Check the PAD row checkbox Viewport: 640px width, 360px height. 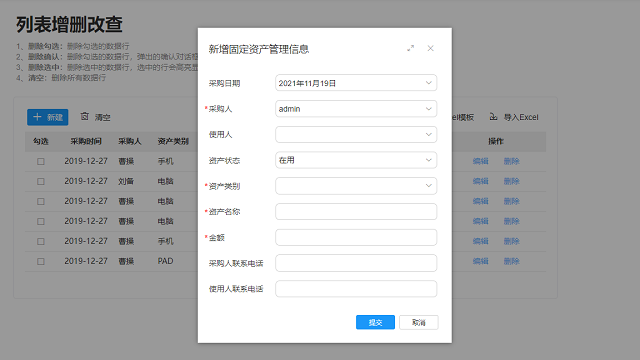click(x=41, y=261)
